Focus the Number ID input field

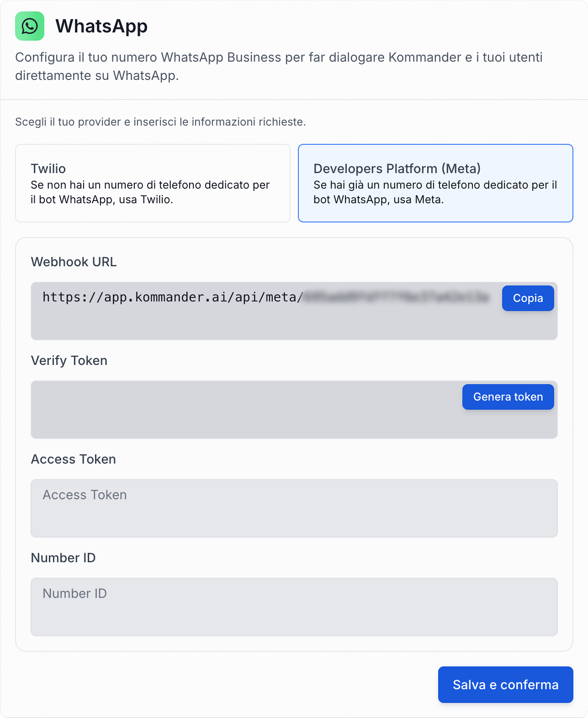tap(294, 607)
